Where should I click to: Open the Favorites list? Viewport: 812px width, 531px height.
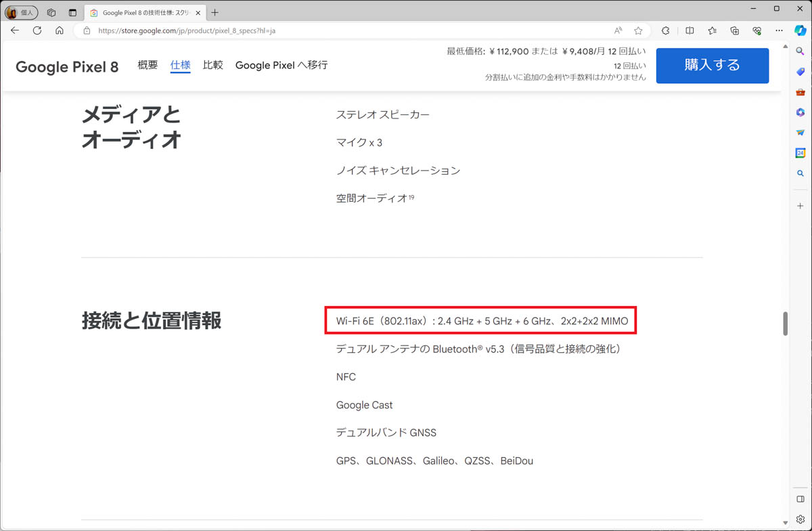(x=712, y=30)
